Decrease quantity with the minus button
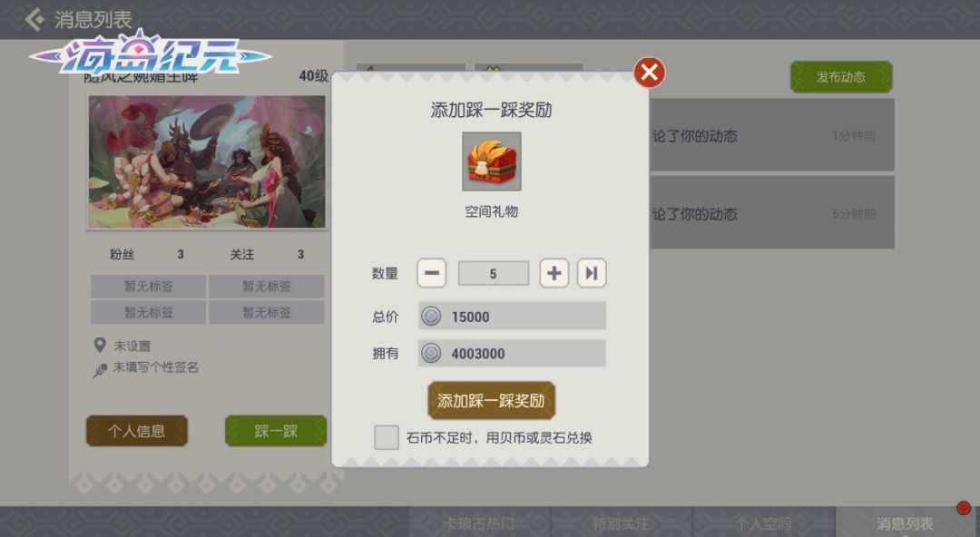 pyautogui.click(x=431, y=273)
